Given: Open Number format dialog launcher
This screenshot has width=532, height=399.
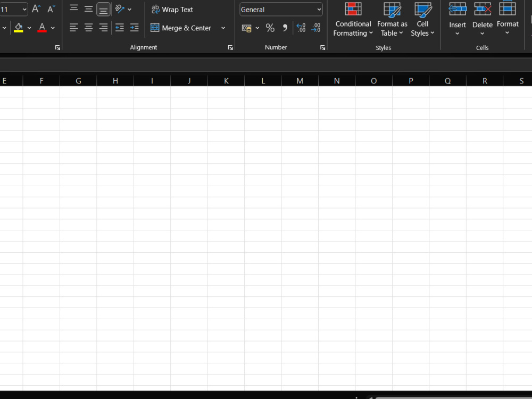Looking at the screenshot, I should 323,47.
